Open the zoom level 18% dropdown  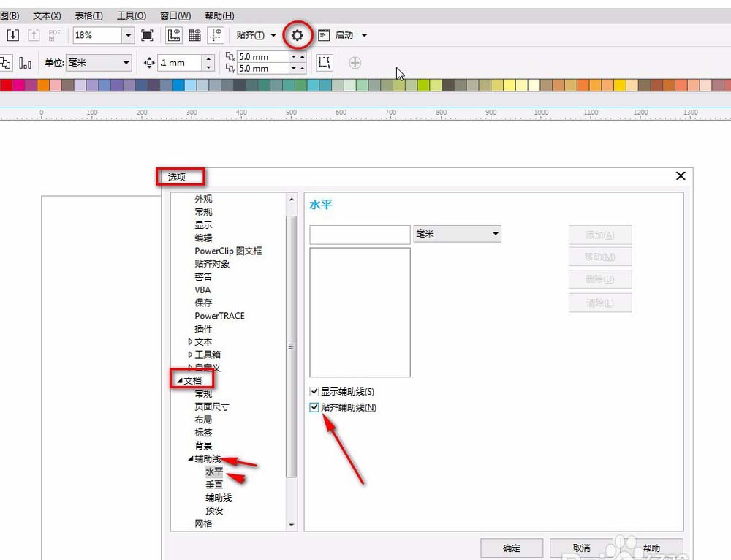[x=128, y=35]
